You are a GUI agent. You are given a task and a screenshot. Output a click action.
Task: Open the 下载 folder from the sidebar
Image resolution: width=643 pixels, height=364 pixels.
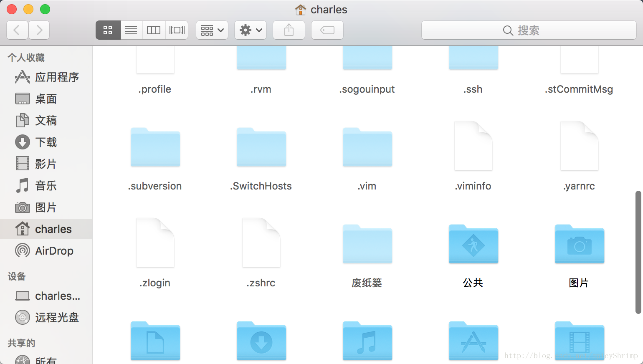[46, 142]
